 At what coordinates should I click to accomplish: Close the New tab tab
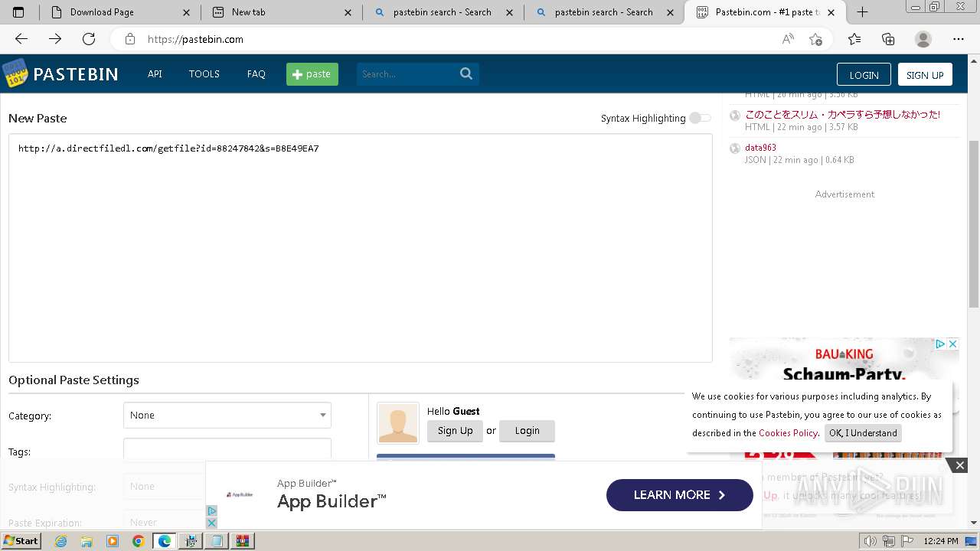tap(348, 12)
